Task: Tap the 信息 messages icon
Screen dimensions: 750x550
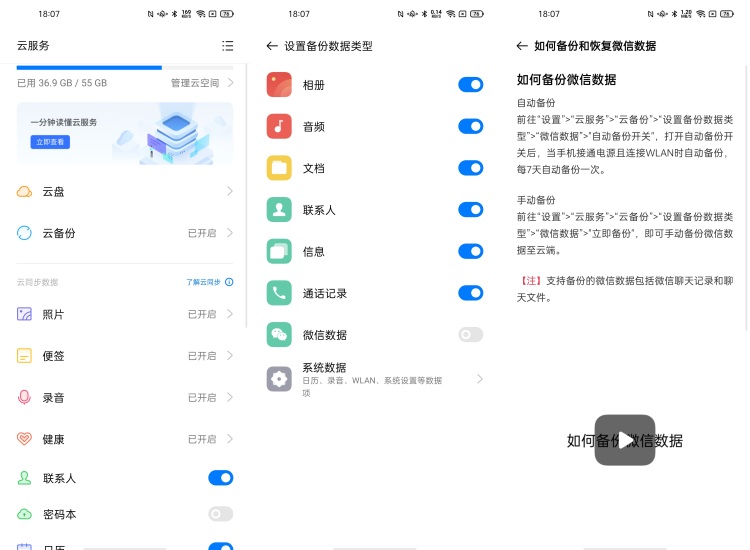Action: 279,251
